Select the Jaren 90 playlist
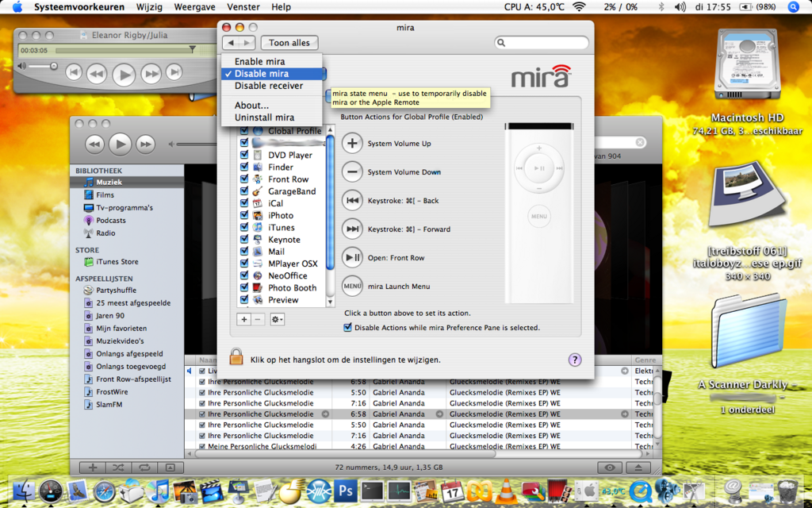The height and width of the screenshot is (508, 812). pos(110,316)
